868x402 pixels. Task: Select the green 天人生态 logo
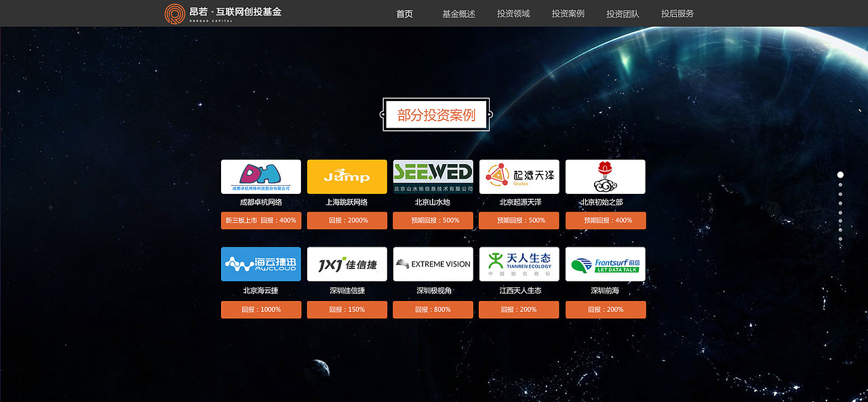(x=519, y=264)
